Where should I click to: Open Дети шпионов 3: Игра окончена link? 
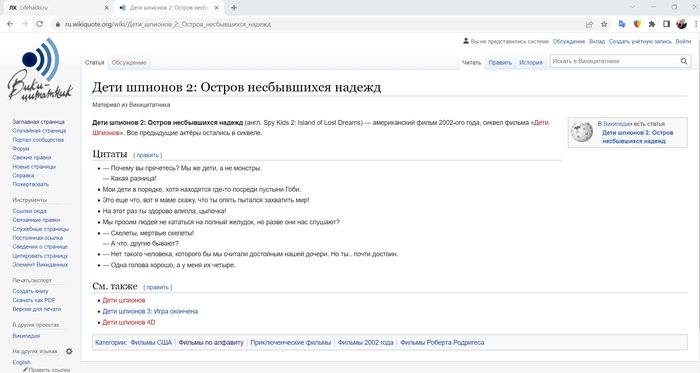[150, 311]
